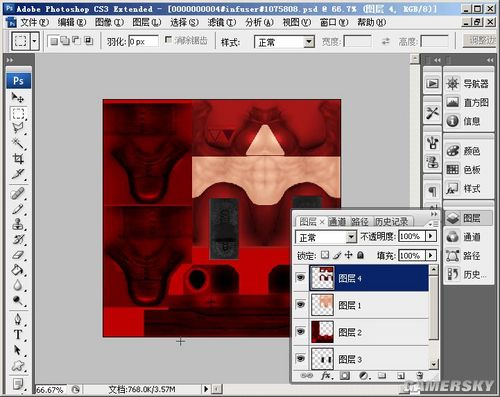Screen dimensions: 500x397
Task: Select the Horizontal Type tool
Action: click(18, 334)
